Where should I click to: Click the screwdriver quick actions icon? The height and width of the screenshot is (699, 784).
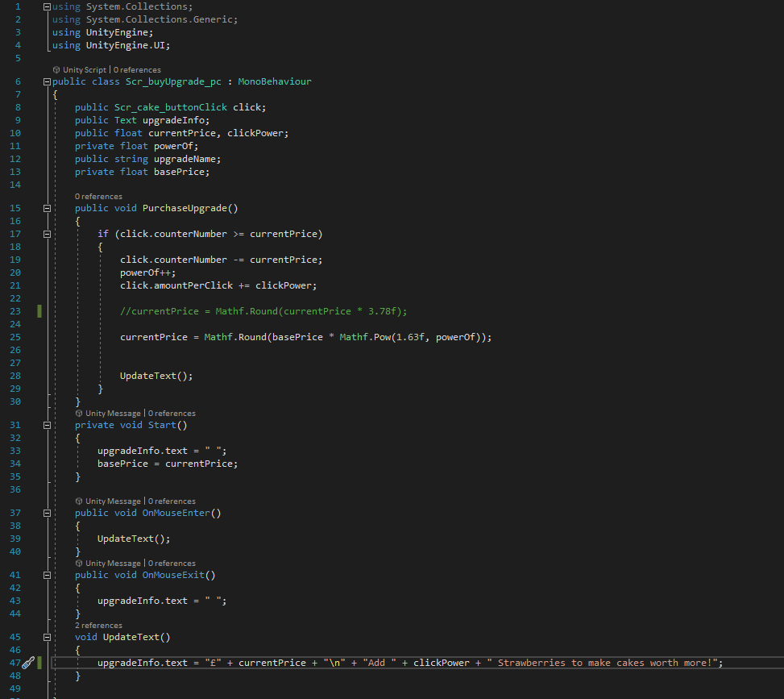tap(27, 663)
